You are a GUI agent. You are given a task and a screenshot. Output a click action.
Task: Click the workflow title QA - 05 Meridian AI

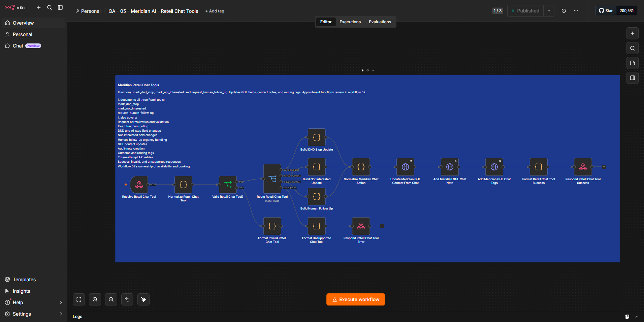click(153, 11)
